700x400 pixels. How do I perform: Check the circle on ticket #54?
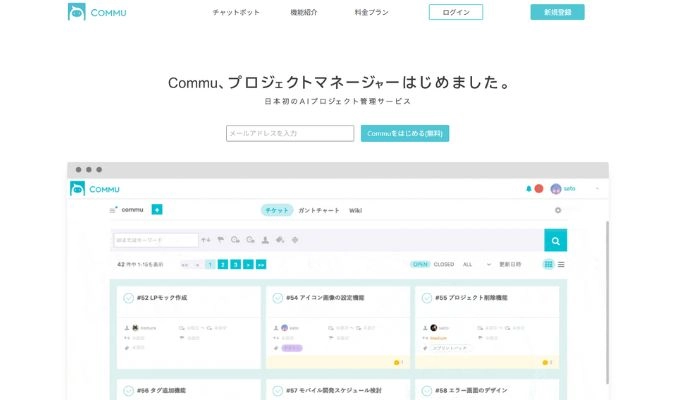click(278, 298)
